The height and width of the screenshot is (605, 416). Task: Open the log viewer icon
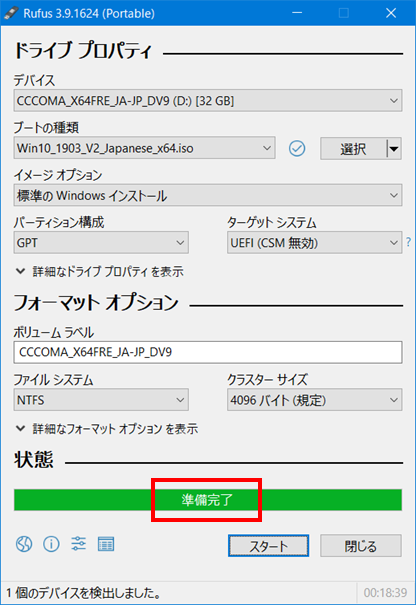tap(106, 544)
